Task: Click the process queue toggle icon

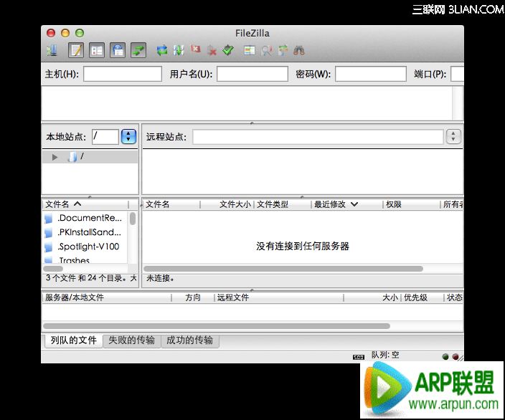Action: pos(179,50)
